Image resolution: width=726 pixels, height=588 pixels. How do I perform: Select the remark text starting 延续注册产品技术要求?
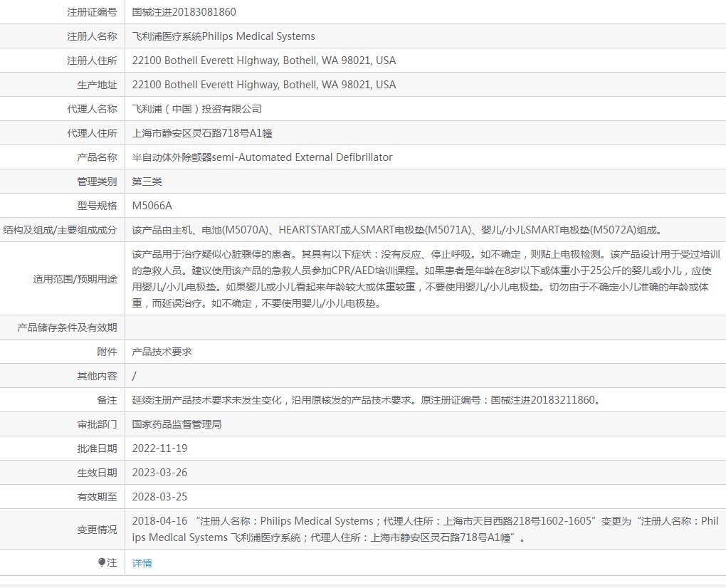(x=367, y=400)
